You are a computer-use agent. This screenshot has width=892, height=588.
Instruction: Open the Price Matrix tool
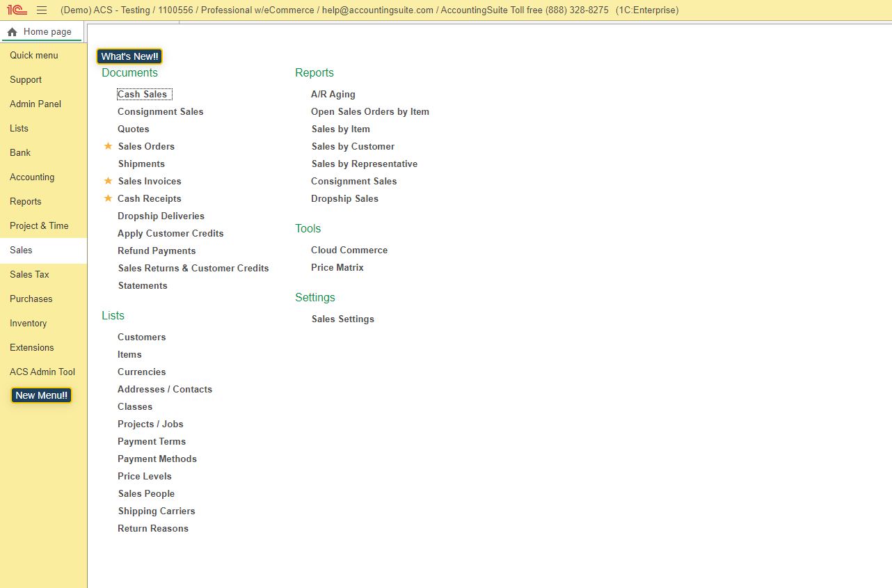coord(337,268)
